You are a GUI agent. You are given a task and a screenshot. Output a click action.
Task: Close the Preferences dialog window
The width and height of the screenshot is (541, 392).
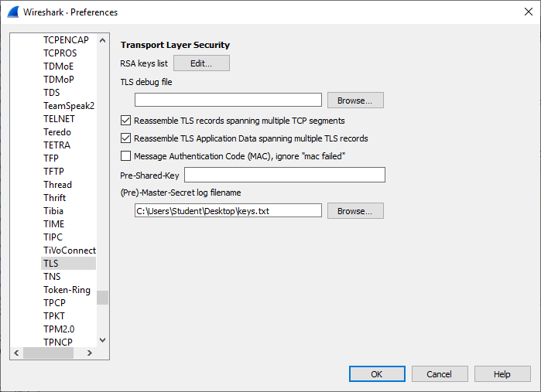pyautogui.click(x=529, y=12)
